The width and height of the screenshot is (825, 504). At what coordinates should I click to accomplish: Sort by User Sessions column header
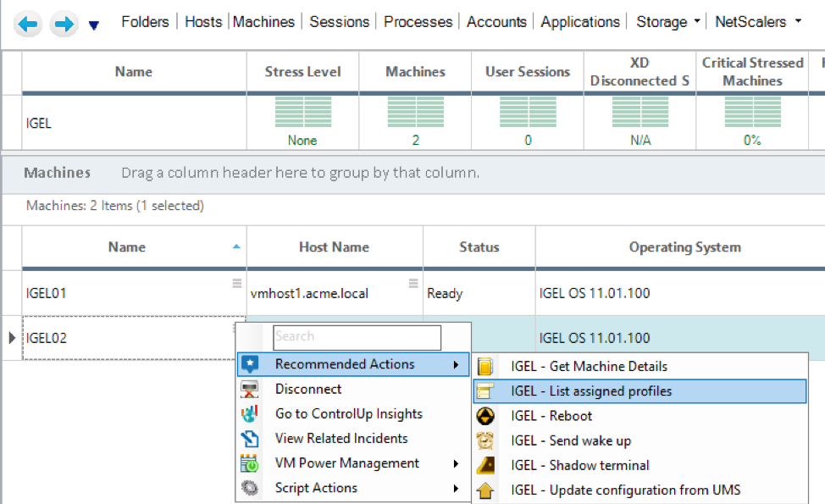point(527,71)
